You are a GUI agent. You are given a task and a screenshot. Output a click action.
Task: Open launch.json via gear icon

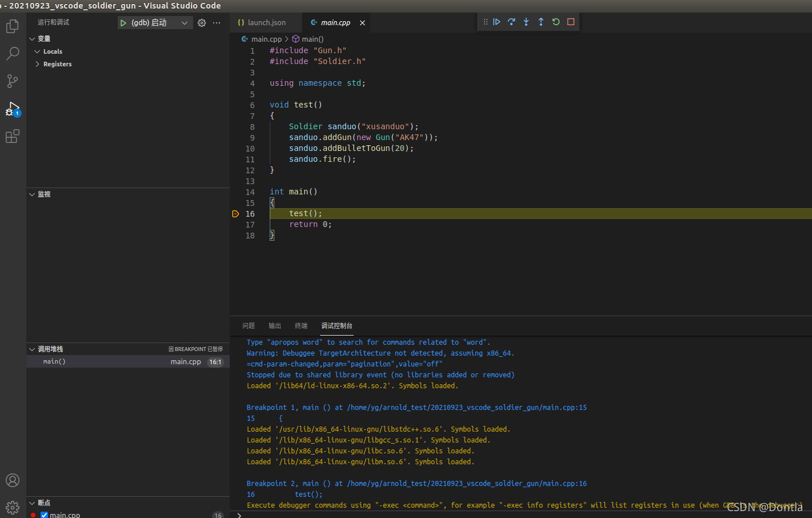pos(202,23)
